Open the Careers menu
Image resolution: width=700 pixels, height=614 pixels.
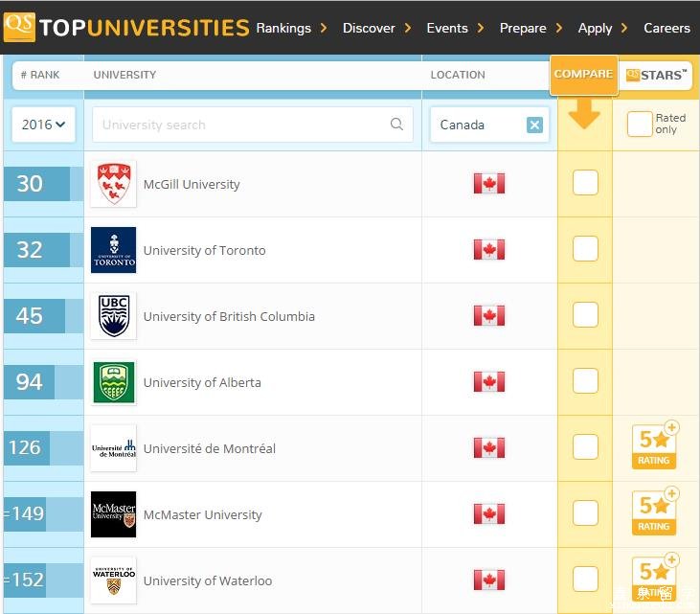666,28
